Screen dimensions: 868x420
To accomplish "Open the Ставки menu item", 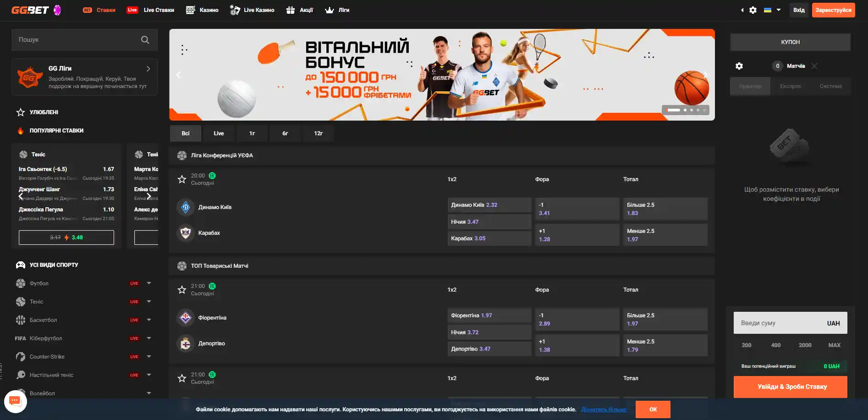I will tap(99, 10).
